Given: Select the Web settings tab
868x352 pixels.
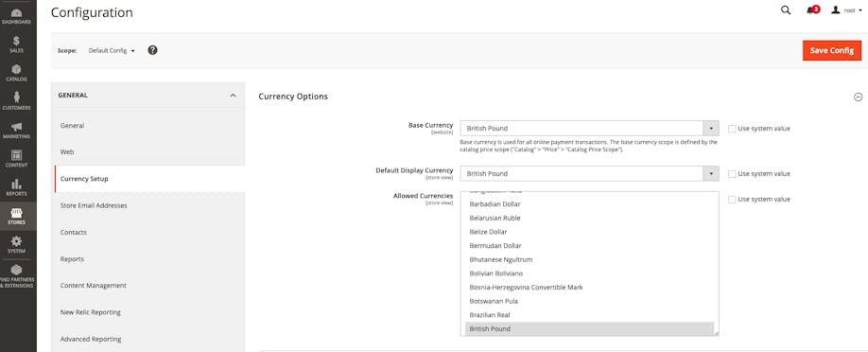Looking at the screenshot, I should click(149, 152).
